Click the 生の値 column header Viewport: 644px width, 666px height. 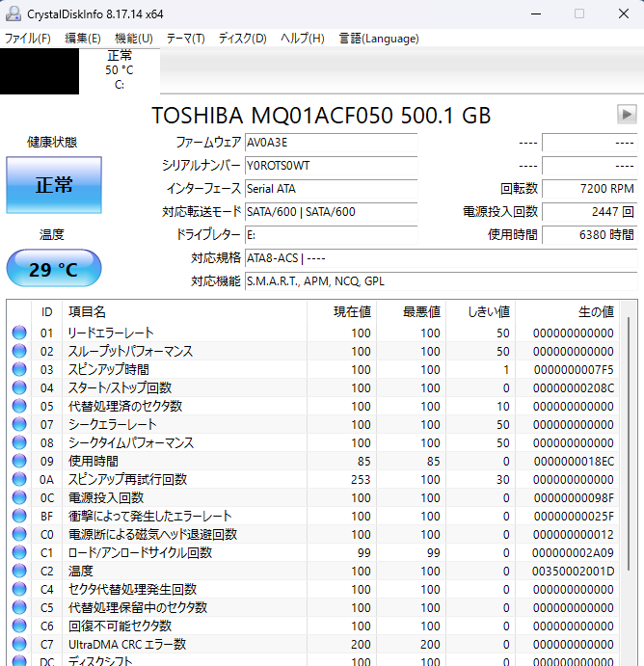tap(567, 312)
